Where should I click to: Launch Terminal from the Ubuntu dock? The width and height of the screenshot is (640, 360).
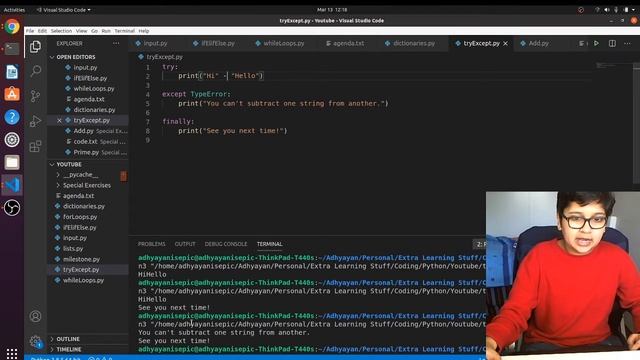pos(12,49)
